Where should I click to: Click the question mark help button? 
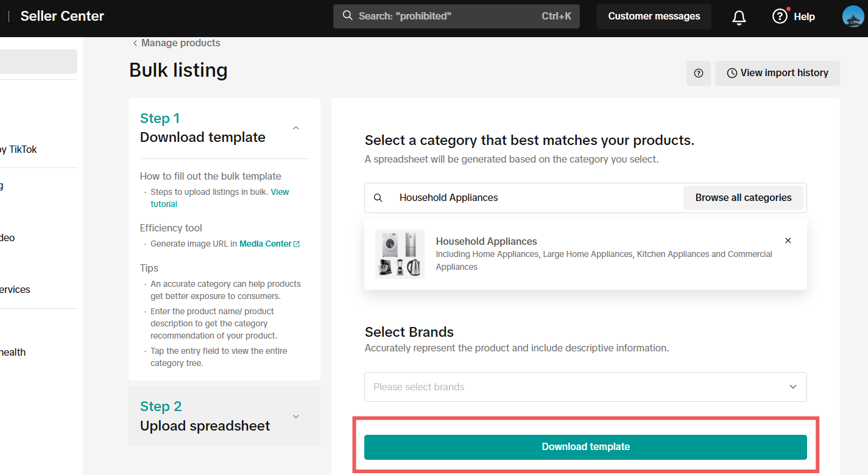(698, 73)
